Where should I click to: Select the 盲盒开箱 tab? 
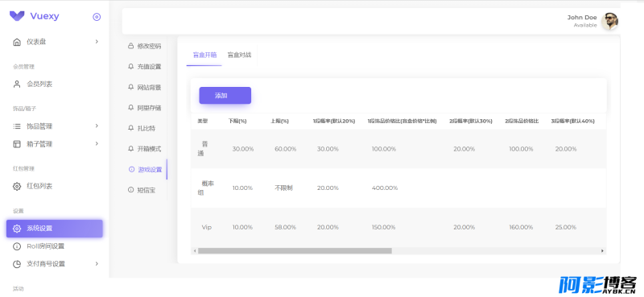[204, 55]
